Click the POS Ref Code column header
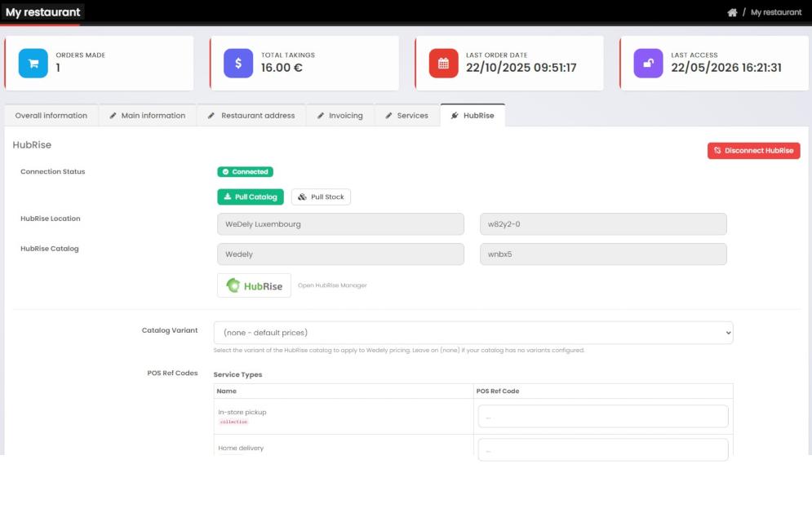This screenshot has width=812, height=526. pyautogui.click(x=498, y=391)
